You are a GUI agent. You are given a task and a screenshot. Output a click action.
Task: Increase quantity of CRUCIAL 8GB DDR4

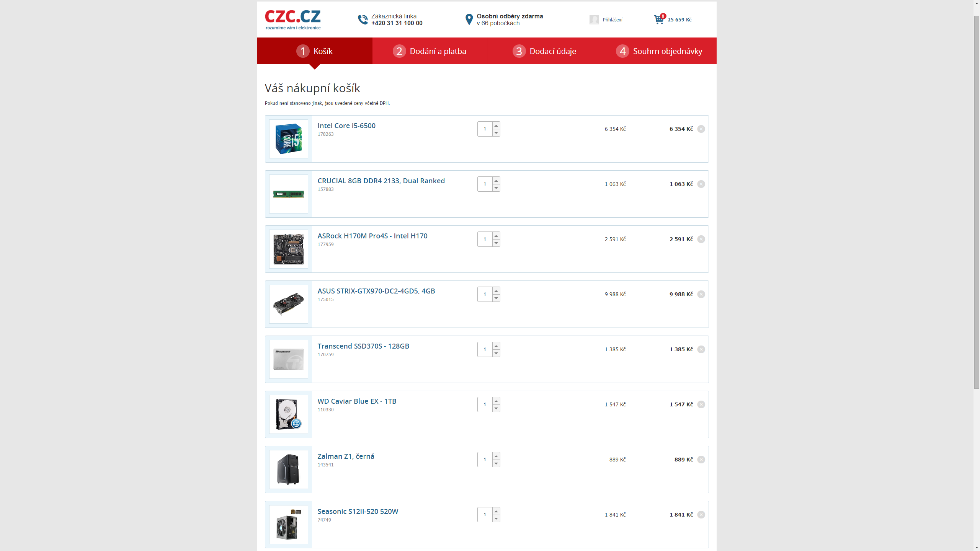[x=496, y=181]
